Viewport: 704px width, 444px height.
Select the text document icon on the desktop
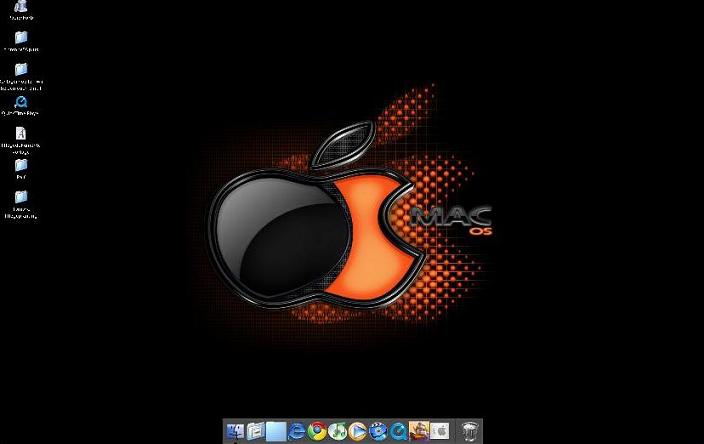[x=21, y=133]
